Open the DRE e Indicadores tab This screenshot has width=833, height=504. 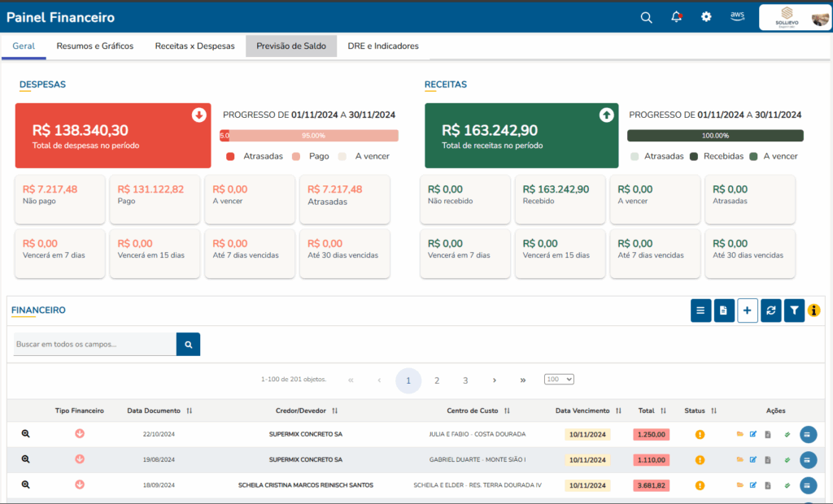pyautogui.click(x=383, y=46)
